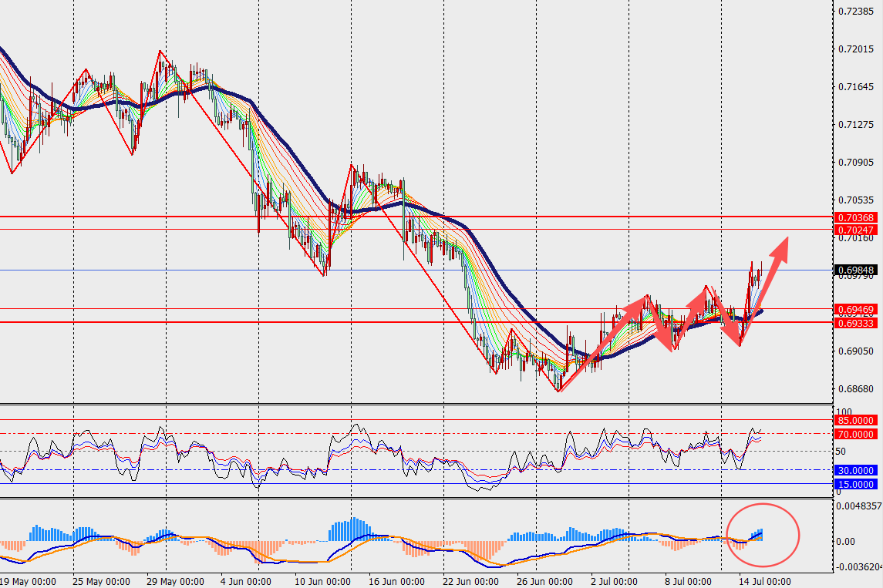
Task: Click the 0.72385 price scale value
Action: (856, 12)
